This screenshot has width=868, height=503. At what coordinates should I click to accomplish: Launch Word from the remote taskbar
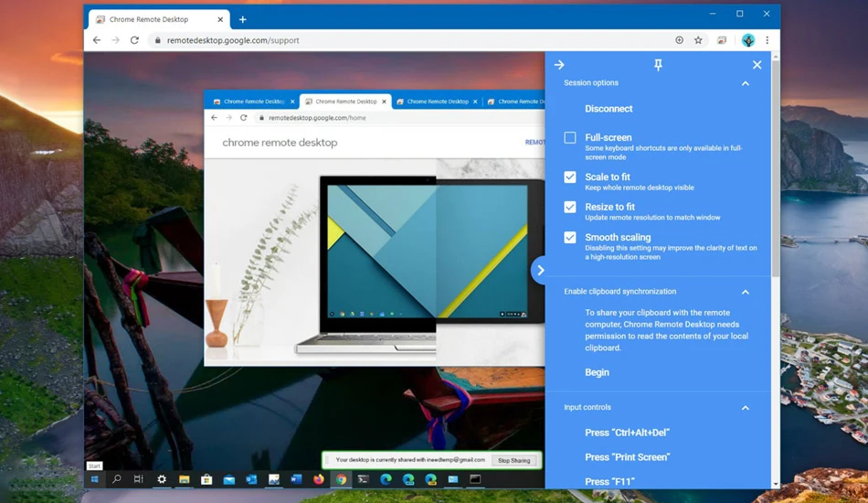tap(296, 479)
